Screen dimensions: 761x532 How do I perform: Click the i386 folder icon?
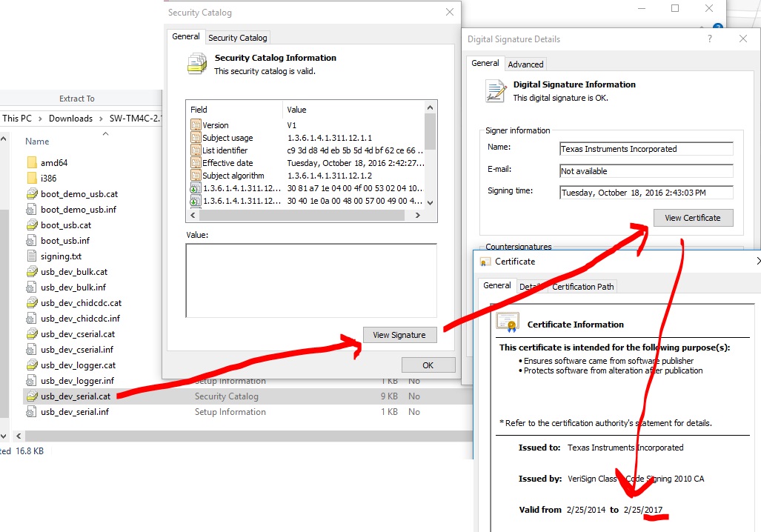32,178
